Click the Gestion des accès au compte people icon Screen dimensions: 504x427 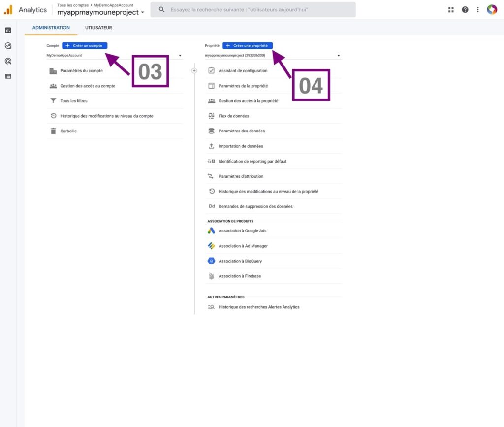pos(53,86)
